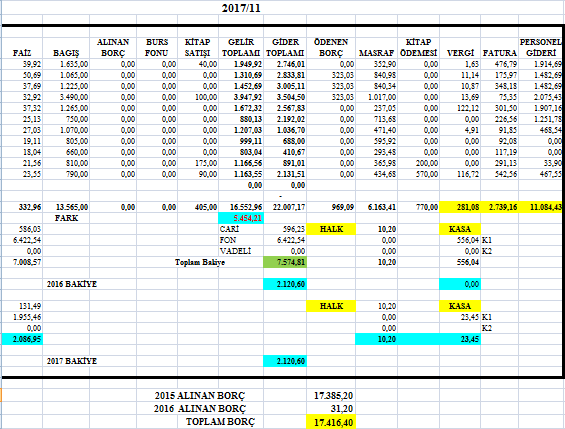Click the yellow 281,08 tax total
This screenshot has height=429, width=565.
460,207
